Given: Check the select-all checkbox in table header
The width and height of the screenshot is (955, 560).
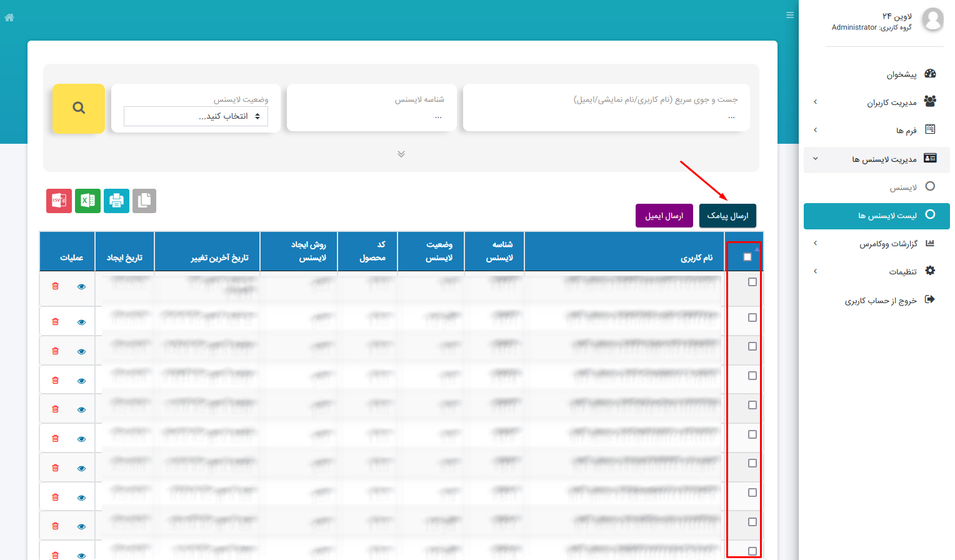Looking at the screenshot, I should coord(747,257).
